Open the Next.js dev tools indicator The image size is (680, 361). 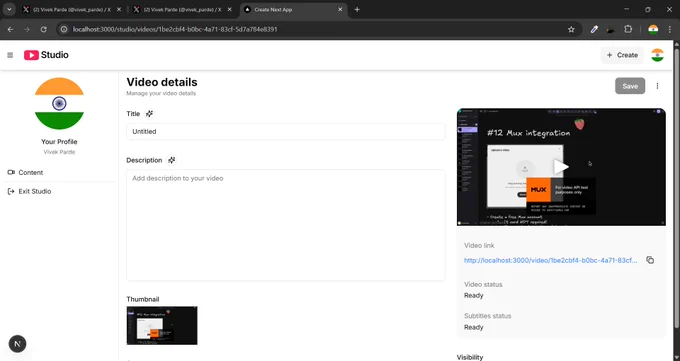click(17, 344)
